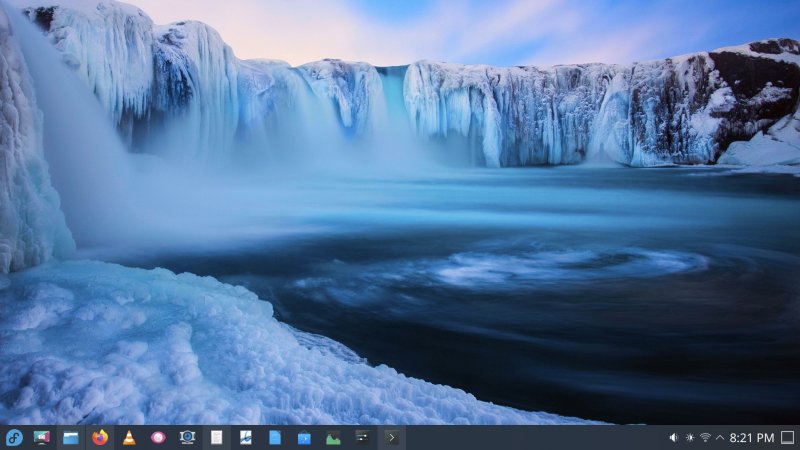800x450 pixels.
Task: Open the blue shopping bag software store
Action: (x=304, y=438)
